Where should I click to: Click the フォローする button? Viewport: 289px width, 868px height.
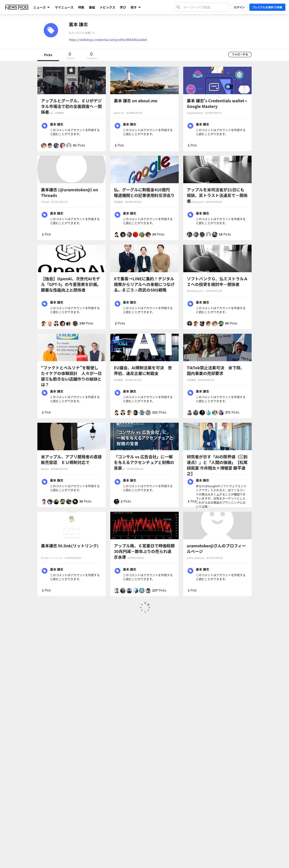click(240, 55)
